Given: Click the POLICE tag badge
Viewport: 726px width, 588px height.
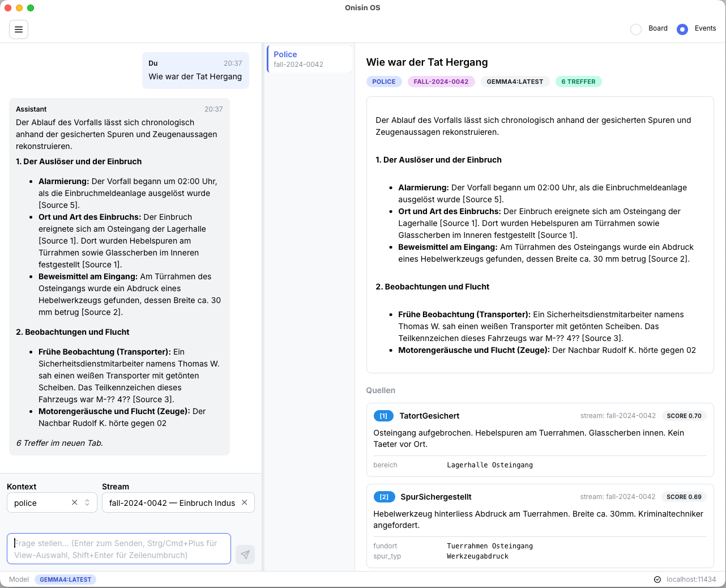Looking at the screenshot, I should (384, 82).
